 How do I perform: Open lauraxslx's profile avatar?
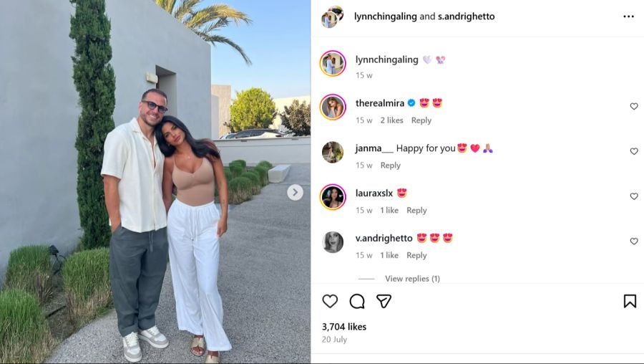(333, 197)
